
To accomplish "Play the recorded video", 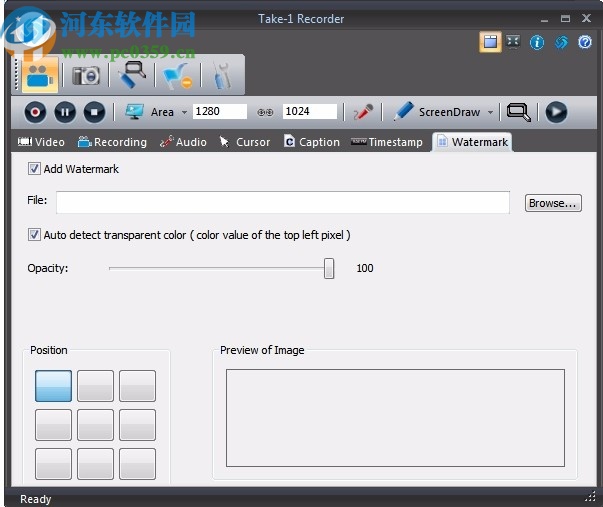I will tap(556, 112).
